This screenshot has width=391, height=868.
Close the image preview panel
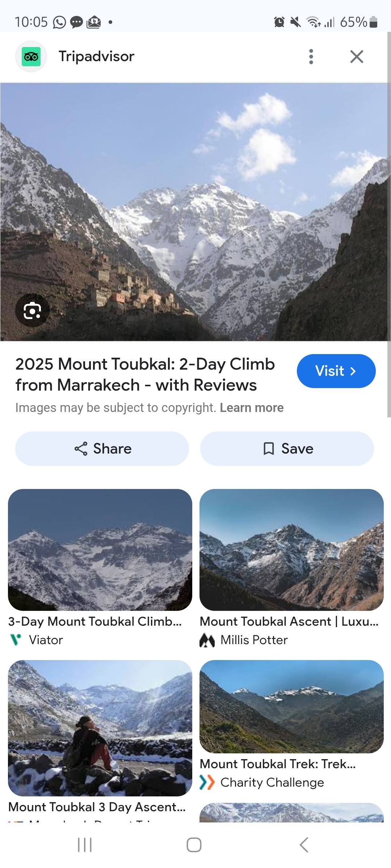(x=357, y=57)
